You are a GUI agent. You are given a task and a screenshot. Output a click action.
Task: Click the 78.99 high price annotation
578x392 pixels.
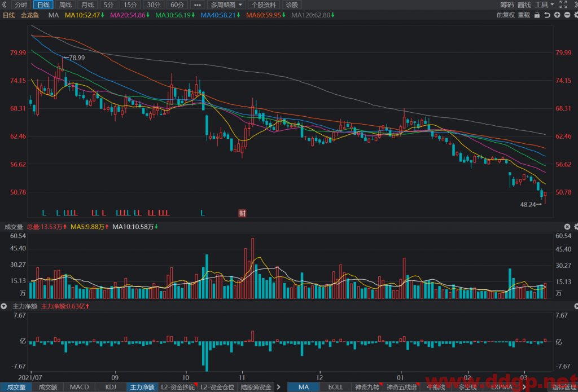76,58
